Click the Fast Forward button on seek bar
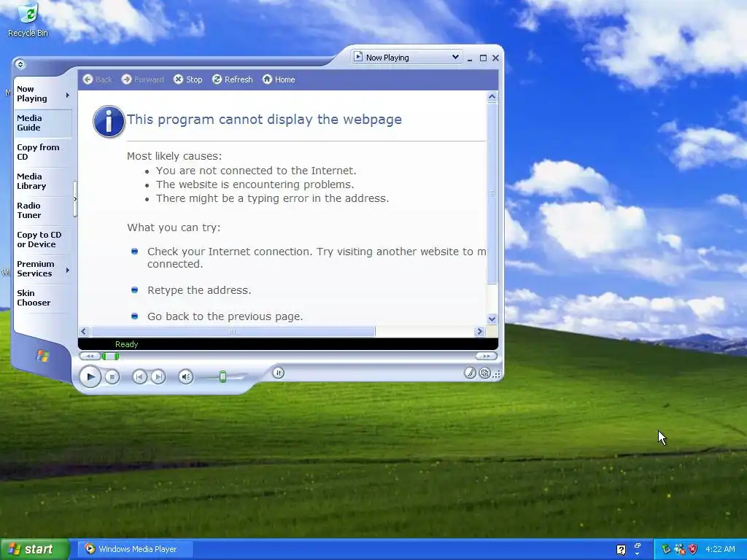The image size is (747, 560). [x=486, y=356]
